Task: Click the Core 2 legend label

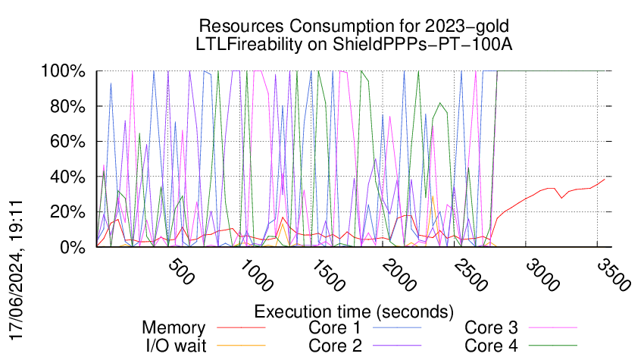Action: pyautogui.click(x=335, y=346)
